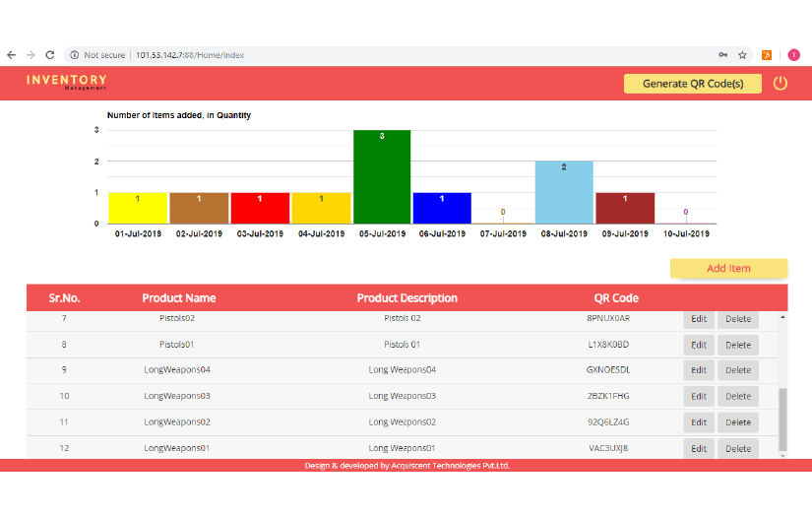Click QR code 2BZK1FHG cell
The image size is (812, 517).
(x=608, y=396)
